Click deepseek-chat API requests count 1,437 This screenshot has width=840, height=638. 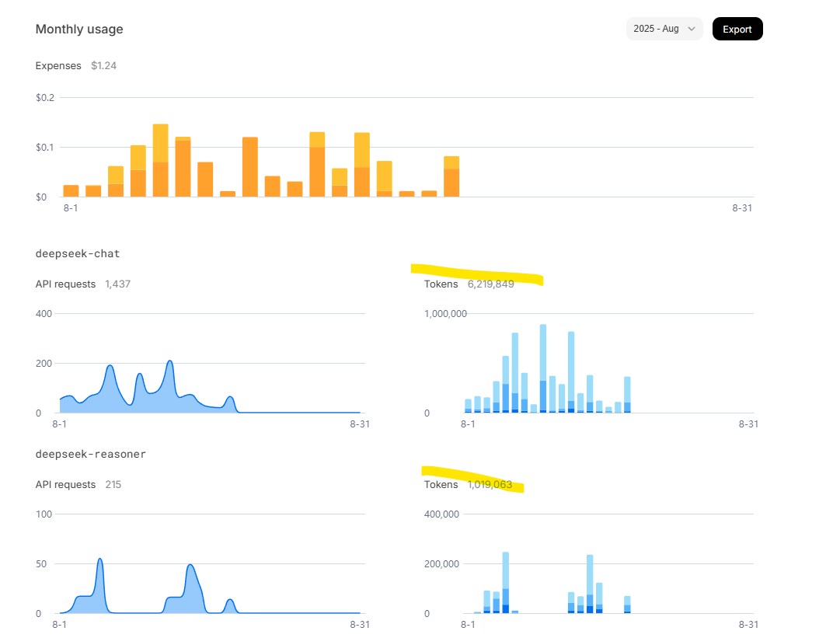[x=117, y=284]
